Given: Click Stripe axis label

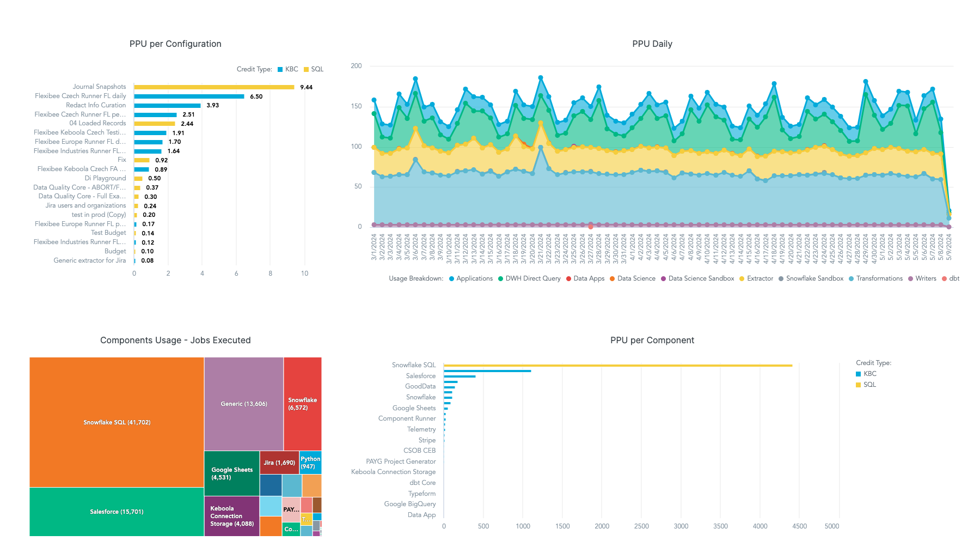Looking at the screenshot, I should 427,440.
